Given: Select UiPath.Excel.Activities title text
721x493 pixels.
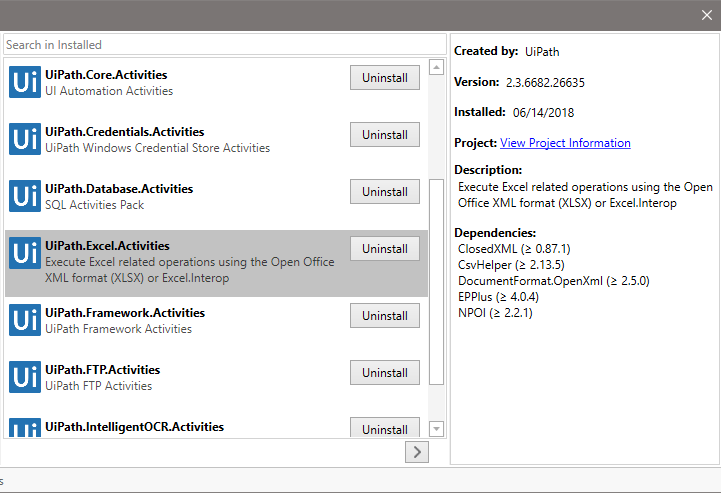Looking at the screenshot, I should [x=107, y=246].
